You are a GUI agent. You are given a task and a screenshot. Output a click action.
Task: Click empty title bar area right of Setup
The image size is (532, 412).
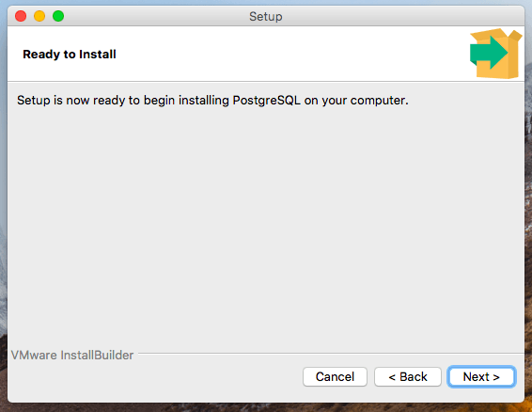point(400,16)
